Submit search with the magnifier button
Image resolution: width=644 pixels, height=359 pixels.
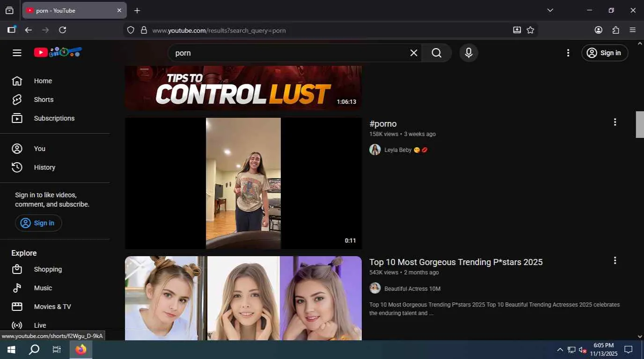437,53
